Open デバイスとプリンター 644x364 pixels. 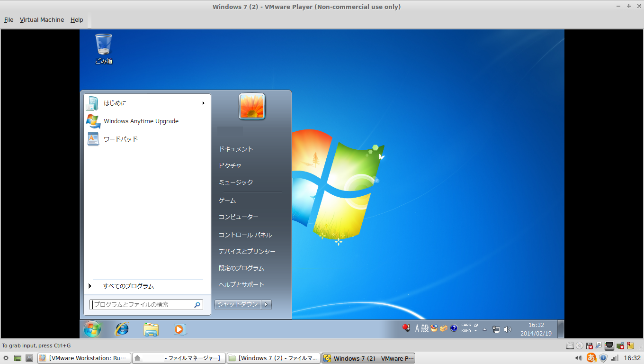pos(247,251)
